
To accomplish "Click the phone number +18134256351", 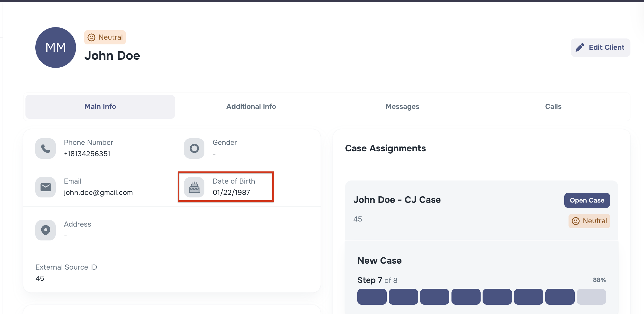I will click(x=87, y=154).
